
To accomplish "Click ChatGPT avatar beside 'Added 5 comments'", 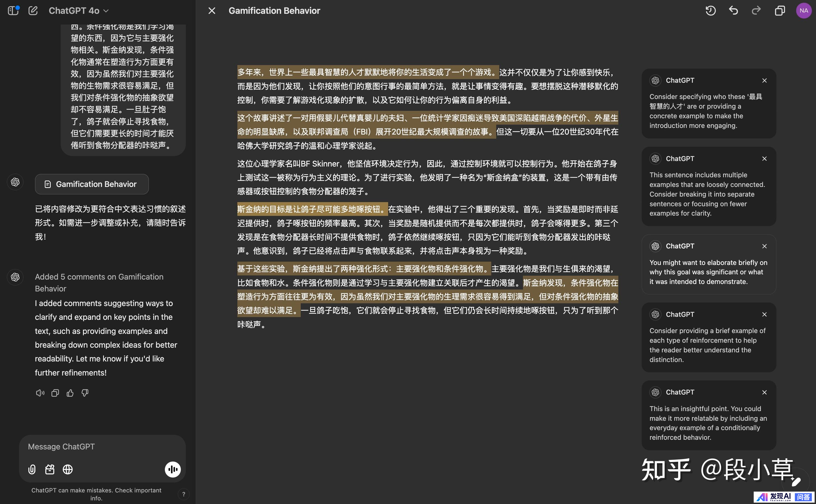I will tap(15, 277).
